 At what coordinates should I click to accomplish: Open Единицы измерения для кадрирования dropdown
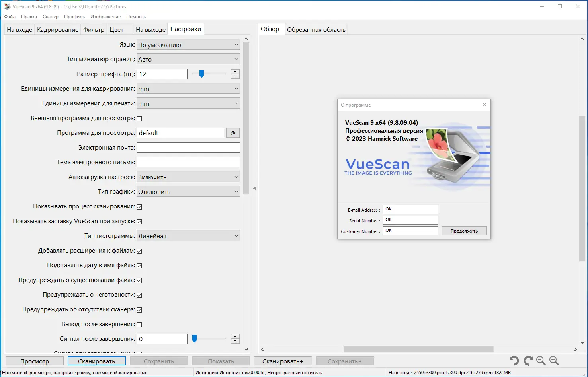point(188,89)
